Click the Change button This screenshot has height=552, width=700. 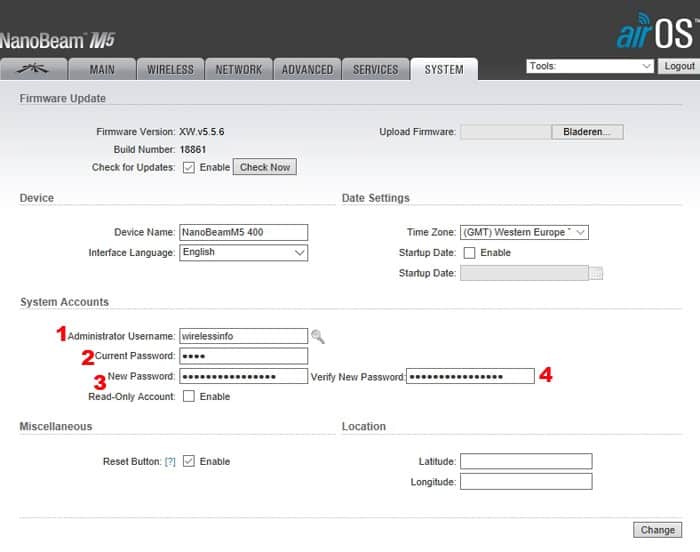658,530
